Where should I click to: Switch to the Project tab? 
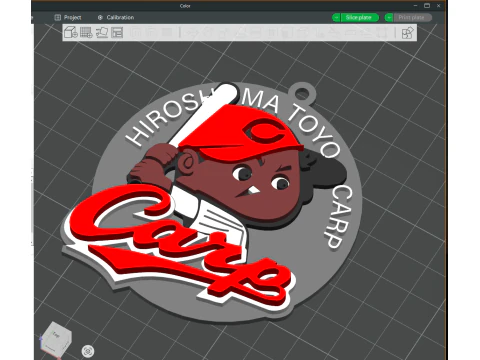point(68,17)
